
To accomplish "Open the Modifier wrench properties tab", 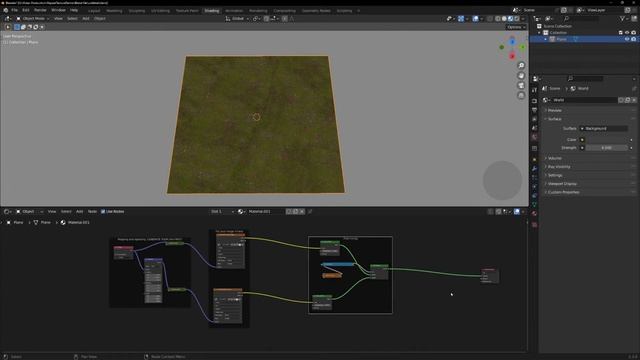I will coord(535,169).
